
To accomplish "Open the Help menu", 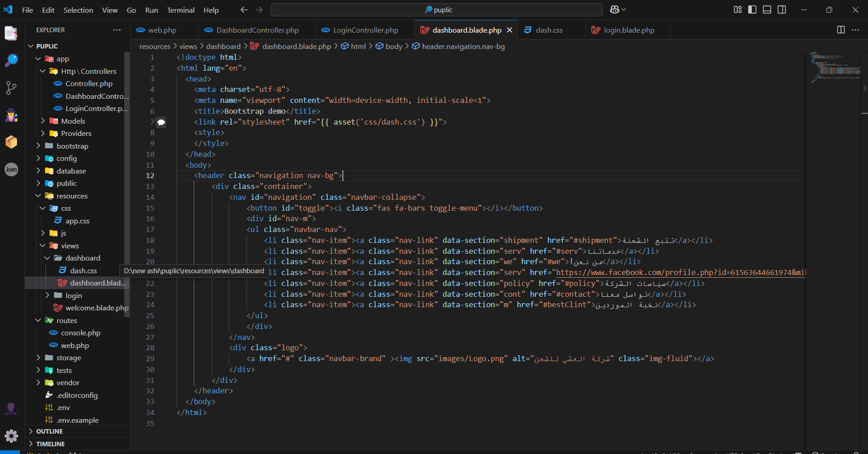I will click(211, 10).
